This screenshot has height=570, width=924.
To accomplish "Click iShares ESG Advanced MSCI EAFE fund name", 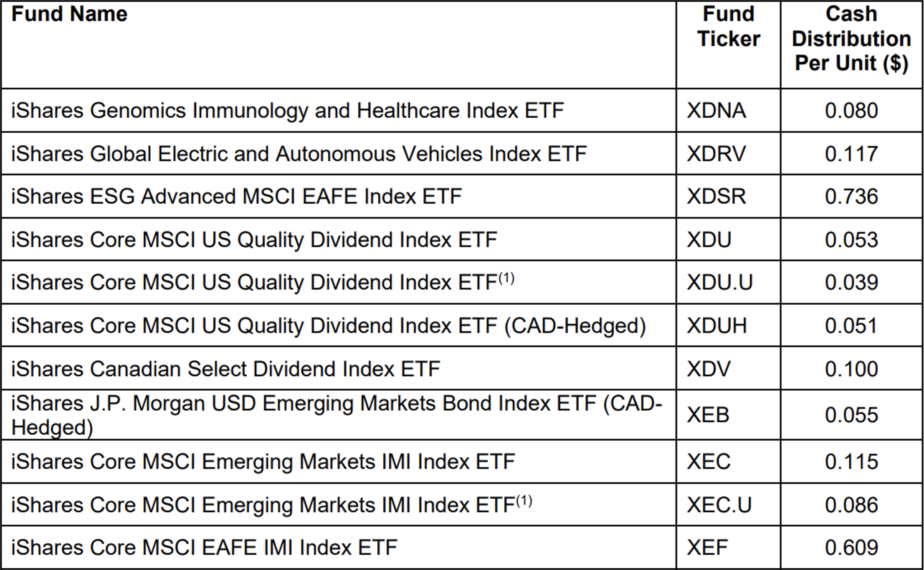I will tap(236, 197).
